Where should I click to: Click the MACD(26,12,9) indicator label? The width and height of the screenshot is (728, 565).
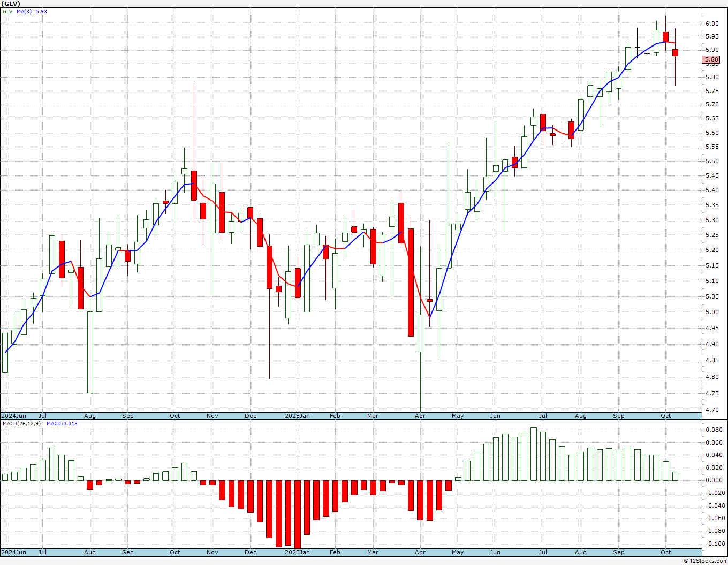coord(22,424)
